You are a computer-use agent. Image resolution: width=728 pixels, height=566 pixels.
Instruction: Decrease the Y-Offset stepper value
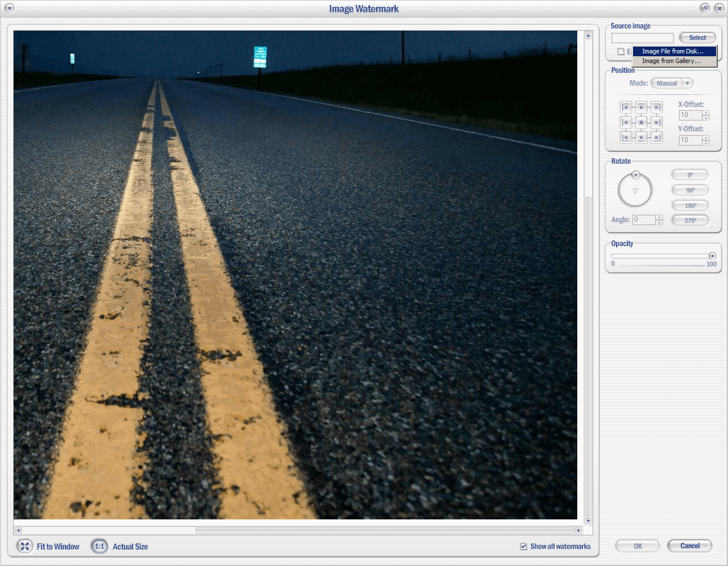tap(706, 143)
